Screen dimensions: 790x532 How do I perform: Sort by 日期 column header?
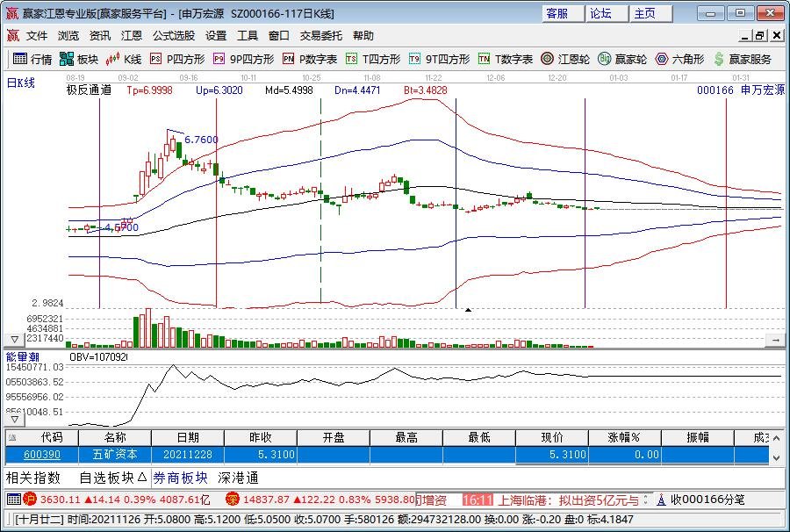tap(188, 437)
